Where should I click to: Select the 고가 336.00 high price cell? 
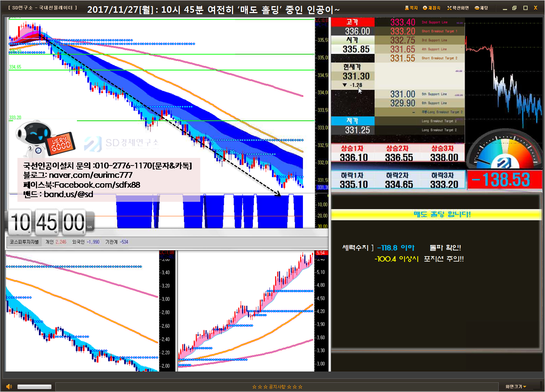353,27
